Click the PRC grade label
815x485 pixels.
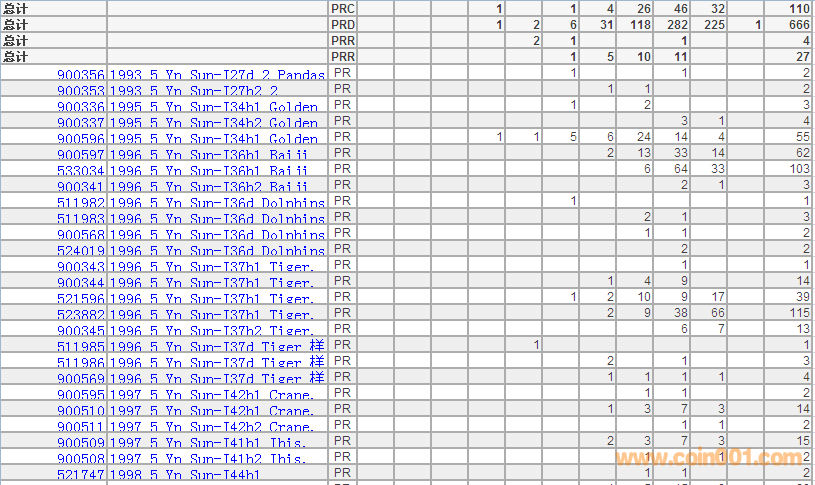[x=343, y=8]
